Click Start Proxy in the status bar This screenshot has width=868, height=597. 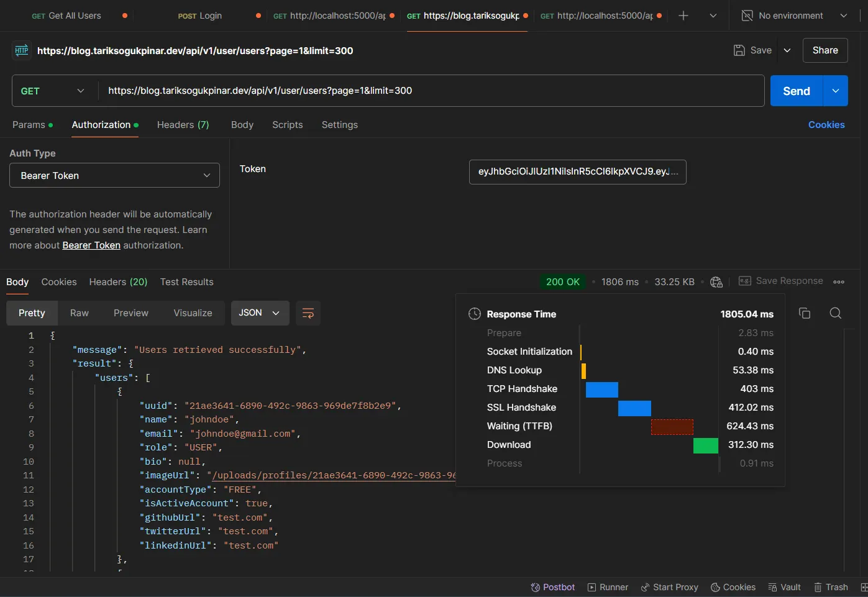point(669,587)
